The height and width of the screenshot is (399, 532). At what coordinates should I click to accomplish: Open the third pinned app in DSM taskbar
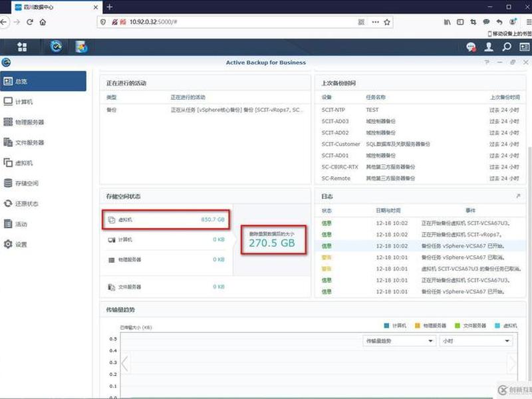click(x=81, y=47)
